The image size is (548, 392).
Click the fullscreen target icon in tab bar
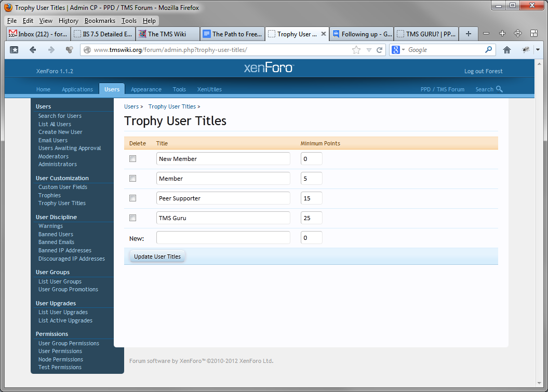coord(517,34)
